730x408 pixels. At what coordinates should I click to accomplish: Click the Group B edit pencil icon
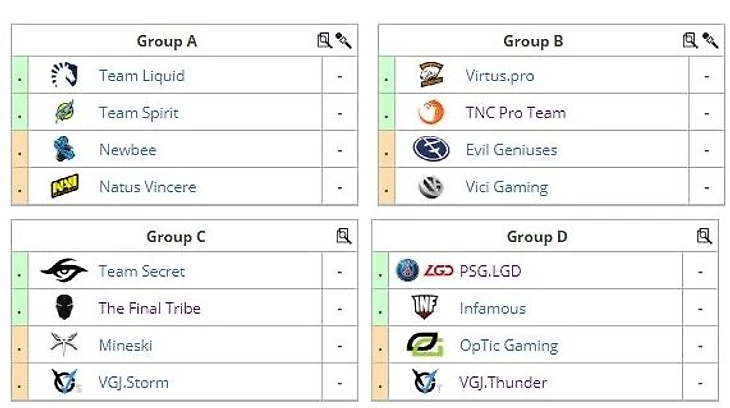point(710,41)
